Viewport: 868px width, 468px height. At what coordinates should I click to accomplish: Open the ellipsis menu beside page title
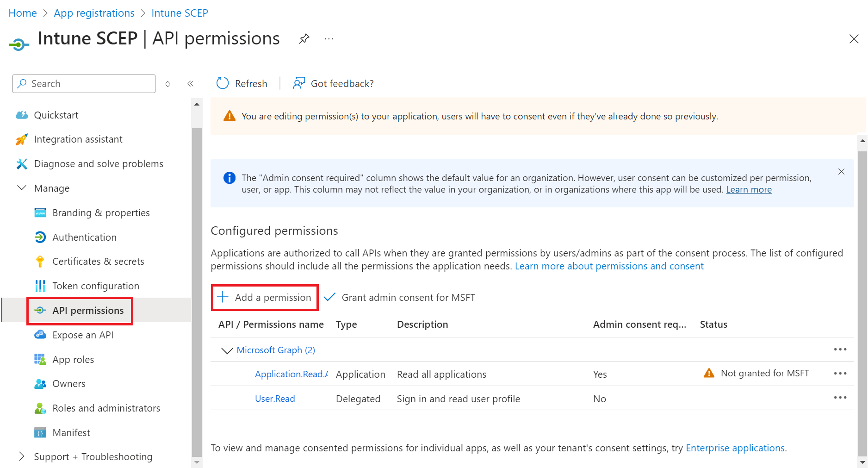pyautogui.click(x=329, y=39)
